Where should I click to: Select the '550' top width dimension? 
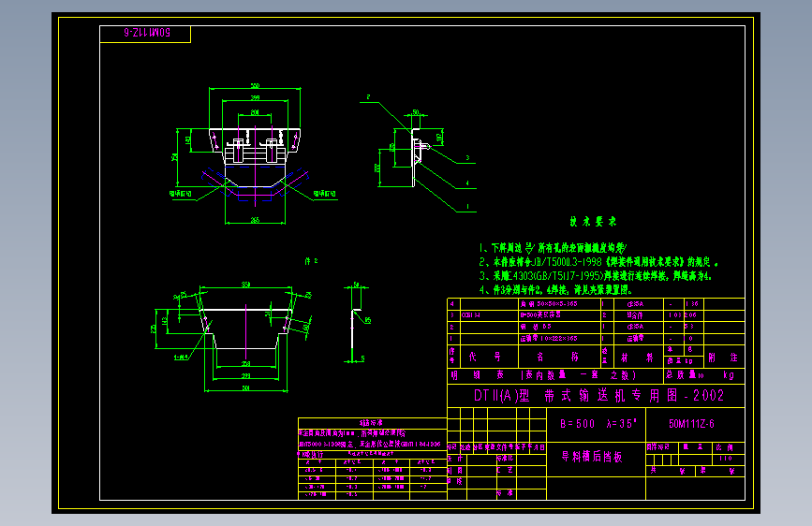[x=255, y=85]
